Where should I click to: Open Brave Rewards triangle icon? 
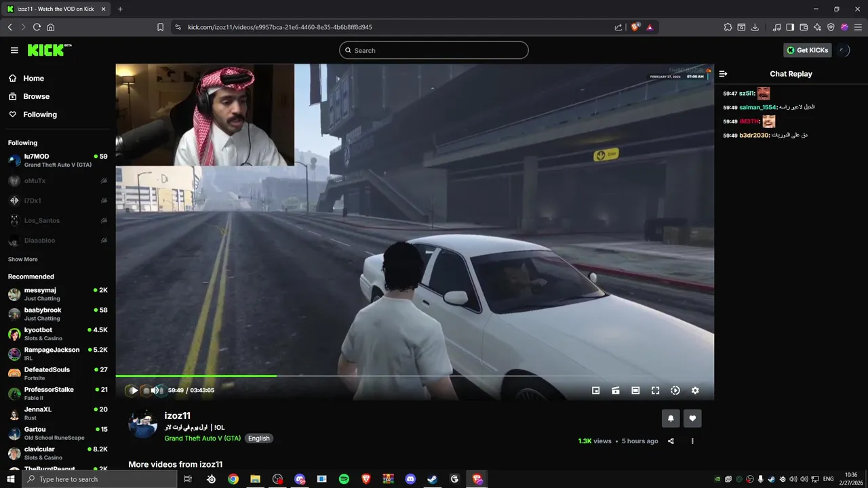650,27
